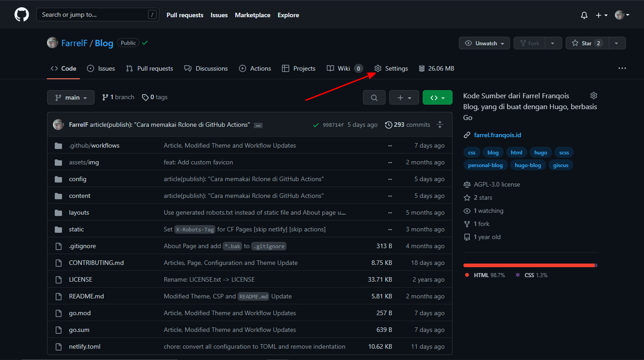Go to Issues in top navigation
Screen dimensions: 644x360
click(x=219, y=15)
